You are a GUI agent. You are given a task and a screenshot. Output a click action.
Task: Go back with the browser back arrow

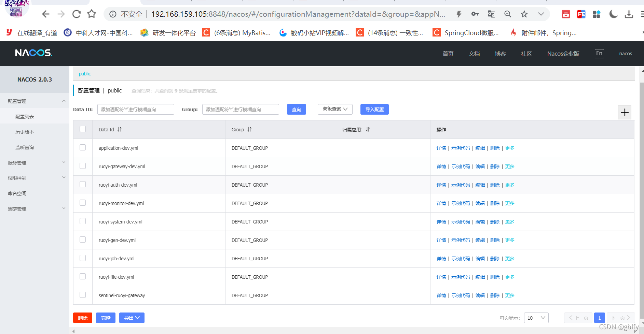tap(46, 14)
